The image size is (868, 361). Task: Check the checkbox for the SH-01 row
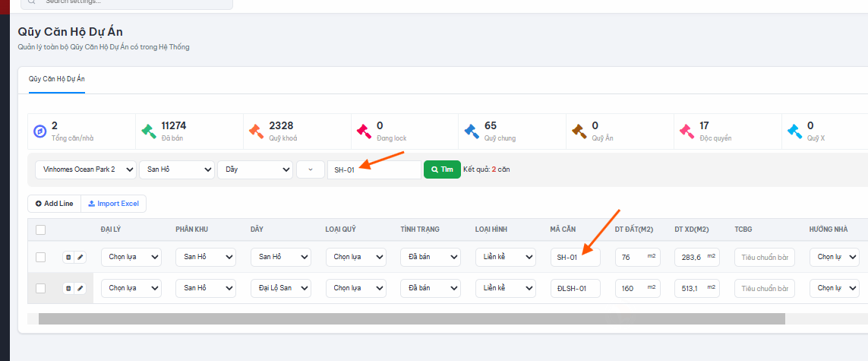[40, 257]
